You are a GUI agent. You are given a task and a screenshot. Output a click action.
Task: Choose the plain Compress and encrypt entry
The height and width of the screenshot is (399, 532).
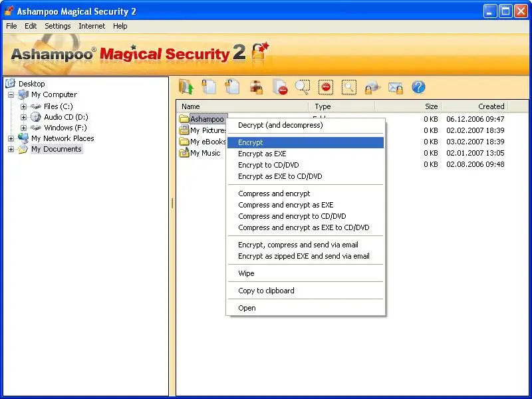(x=306, y=194)
